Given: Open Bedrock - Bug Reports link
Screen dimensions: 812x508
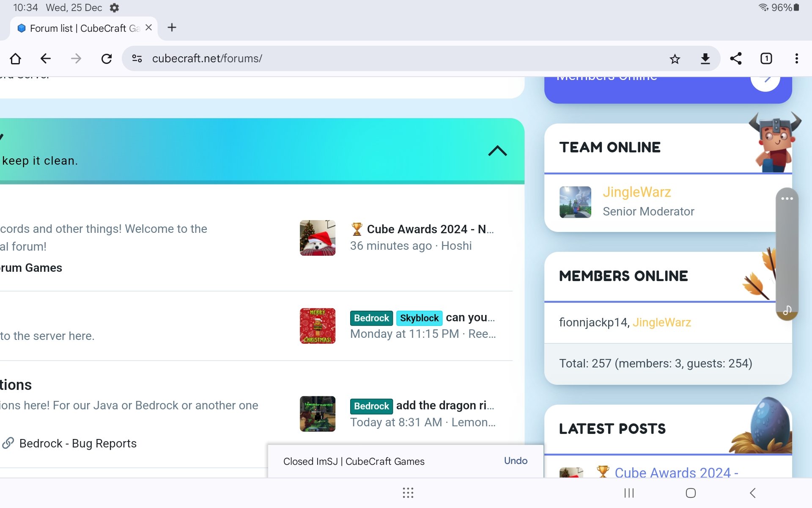Looking at the screenshot, I should point(78,443).
